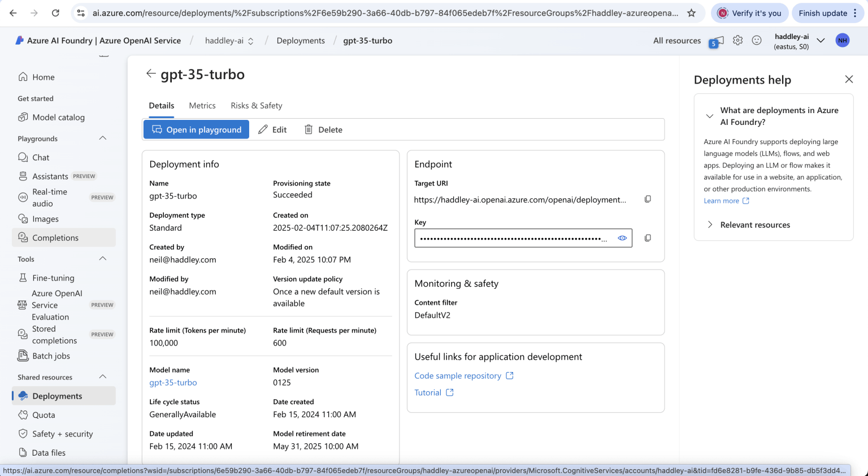Open the announcements megaphone icon
The image size is (868, 476).
tap(716, 41)
